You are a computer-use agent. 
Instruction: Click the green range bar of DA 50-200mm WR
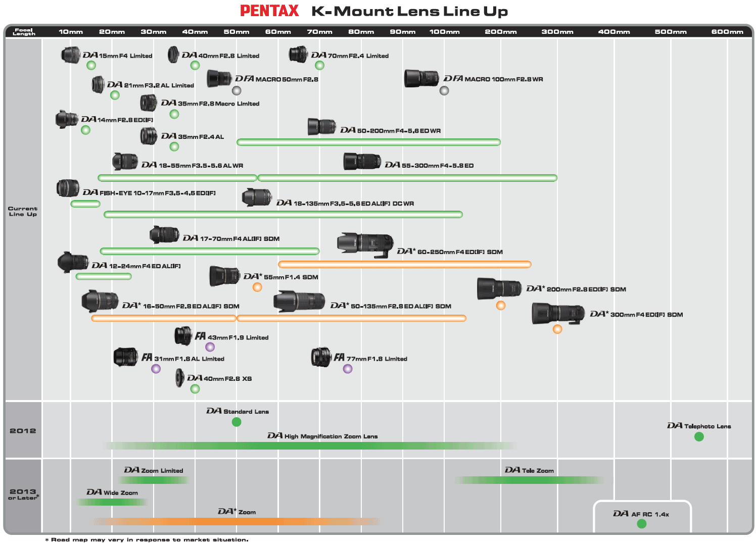click(x=369, y=142)
